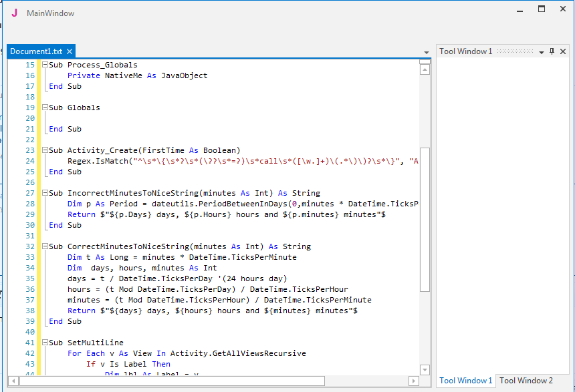Image resolution: width=575 pixels, height=392 pixels.
Task: Close Tool Window 1 panel
Action: click(x=563, y=51)
